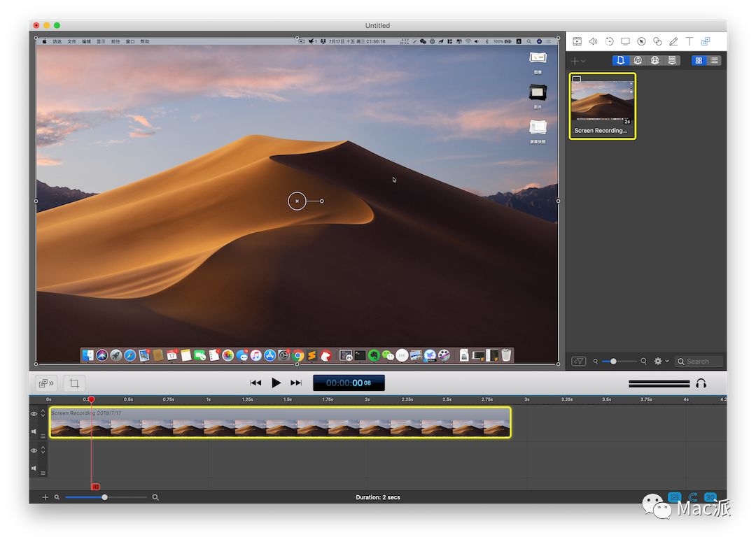
Task: Fast forward the playback
Action: click(296, 383)
